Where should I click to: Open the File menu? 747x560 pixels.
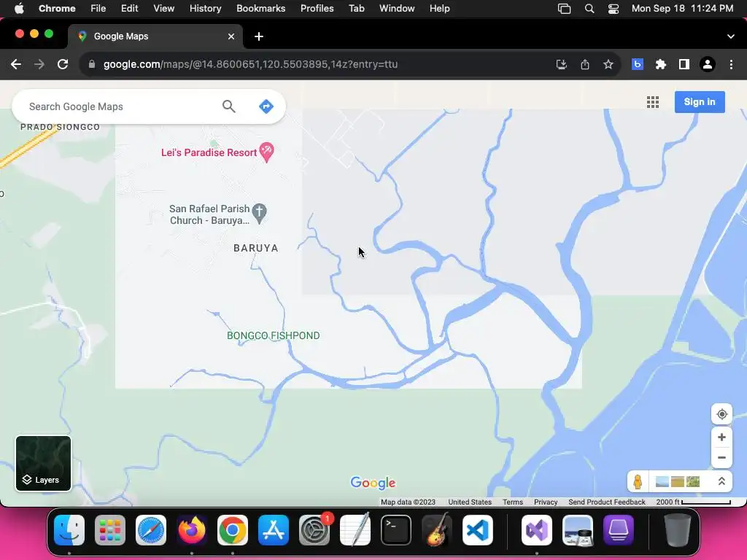click(98, 8)
